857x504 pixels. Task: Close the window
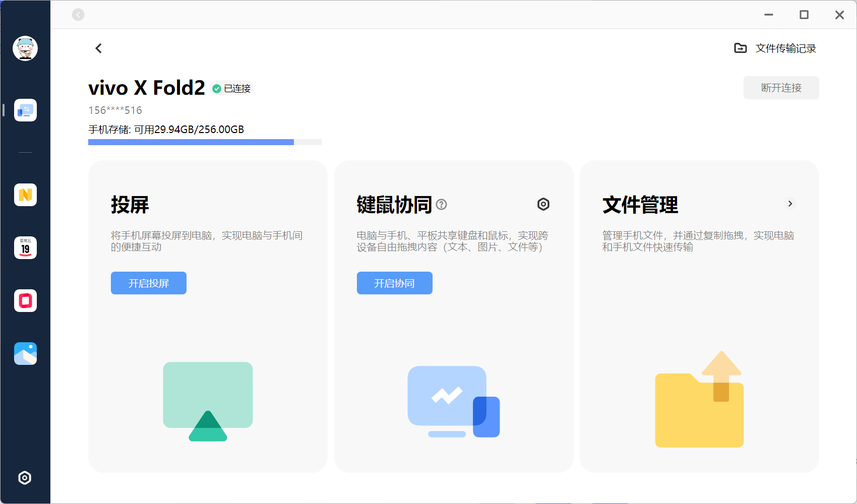point(839,15)
